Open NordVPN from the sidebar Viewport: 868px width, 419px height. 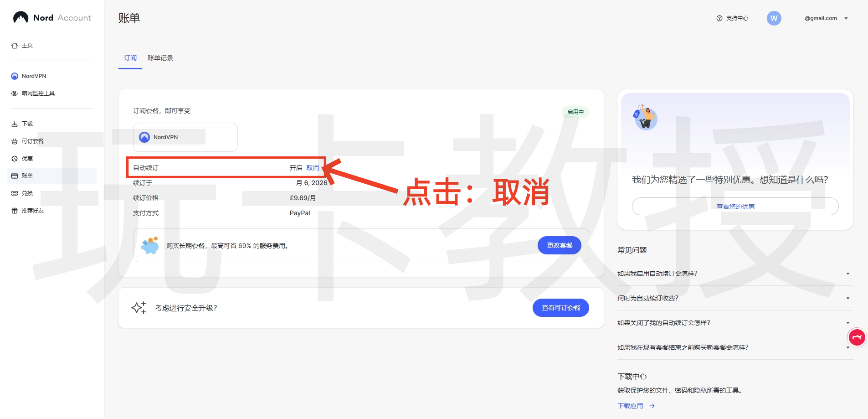[x=14, y=76]
